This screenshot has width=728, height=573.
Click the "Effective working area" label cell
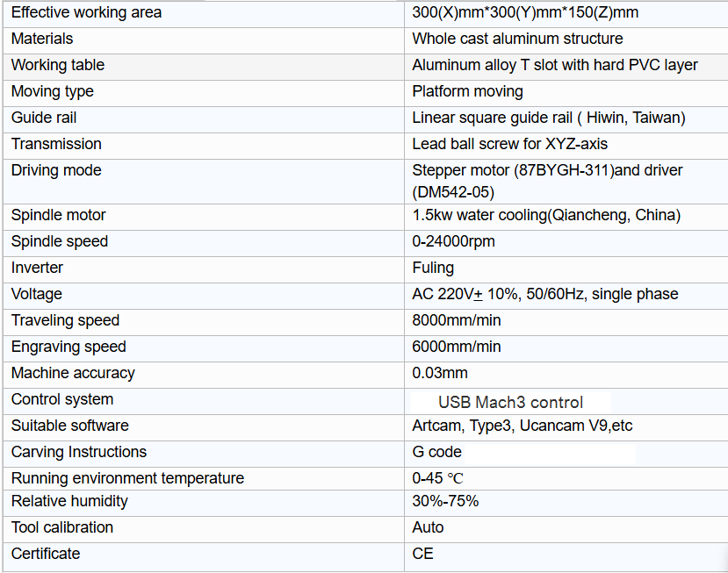pos(86,13)
